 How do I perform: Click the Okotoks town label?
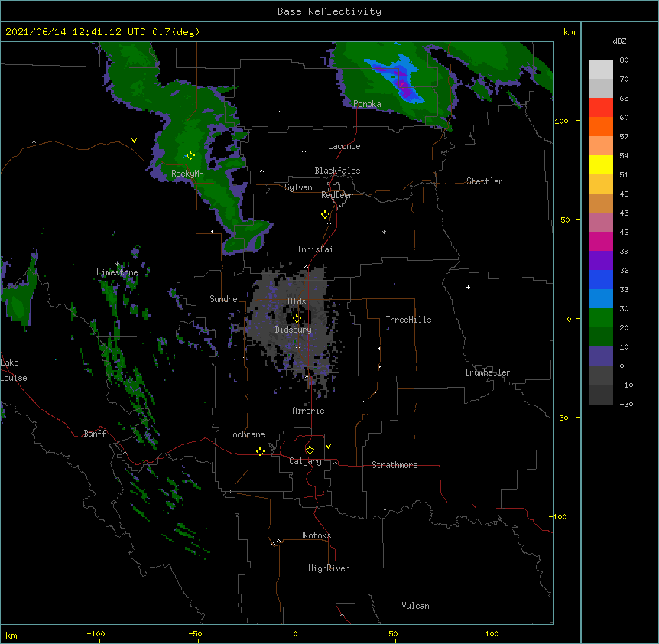pyautogui.click(x=315, y=535)
